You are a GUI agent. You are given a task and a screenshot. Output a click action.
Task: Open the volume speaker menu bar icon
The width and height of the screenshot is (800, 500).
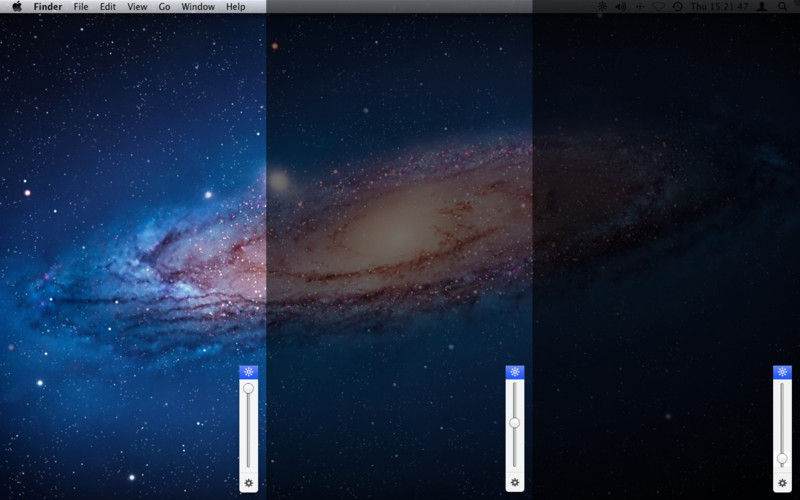[x=621, y=7]
